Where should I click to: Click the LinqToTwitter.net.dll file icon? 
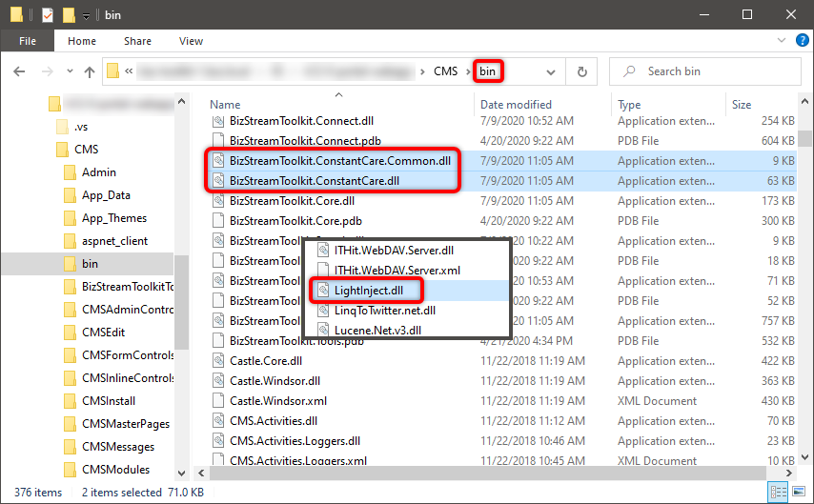click(x=323, y=311)
